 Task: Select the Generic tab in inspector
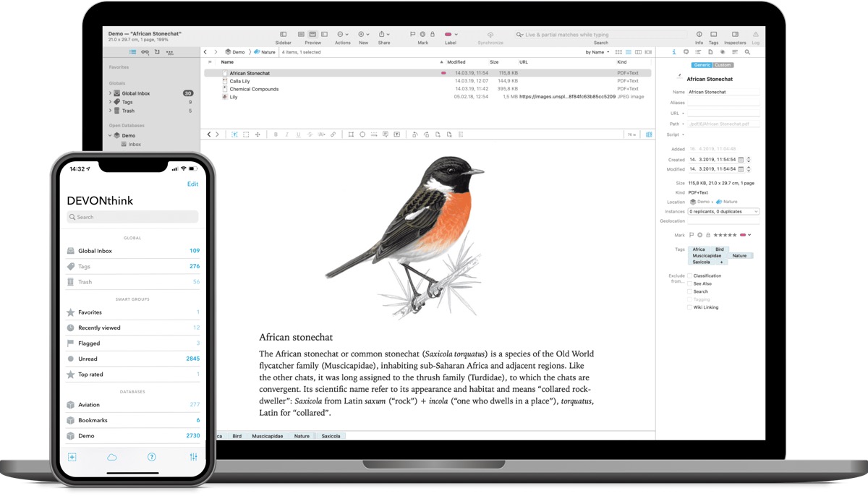tap(702, 65)
